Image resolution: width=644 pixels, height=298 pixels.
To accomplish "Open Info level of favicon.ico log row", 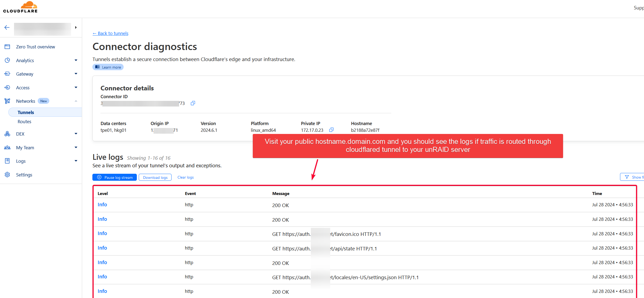I will [102, 233].
